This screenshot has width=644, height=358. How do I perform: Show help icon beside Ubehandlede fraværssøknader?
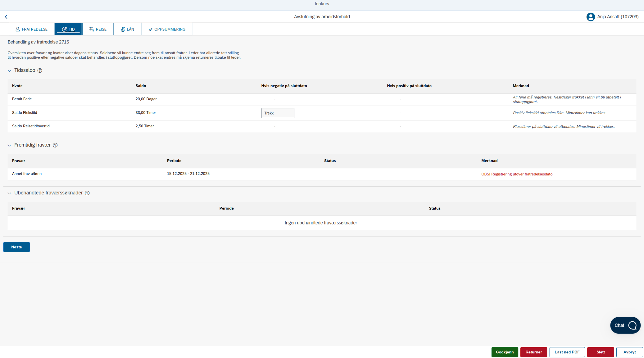coord(87,193)
